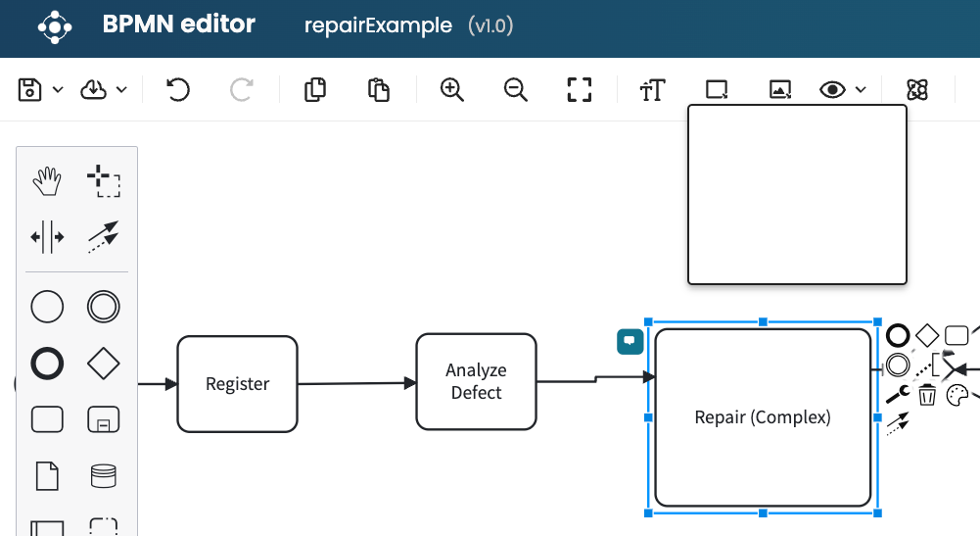Image resolution: width=980 pixels, height=536 pixels.
Task: Open the wrench change-type tool
Action: [898, 395]
